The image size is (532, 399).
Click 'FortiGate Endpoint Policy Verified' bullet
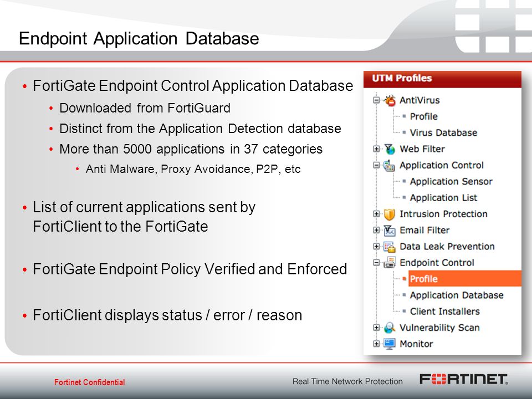point(190,269)
